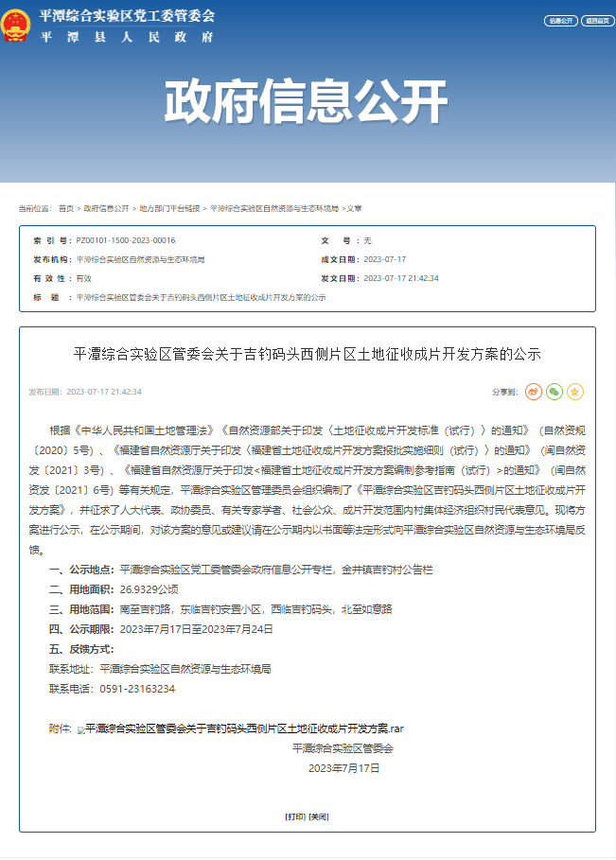The image size is (616, 860).
Task: Click 关闭 to close the page
Action: coord(319,816)
